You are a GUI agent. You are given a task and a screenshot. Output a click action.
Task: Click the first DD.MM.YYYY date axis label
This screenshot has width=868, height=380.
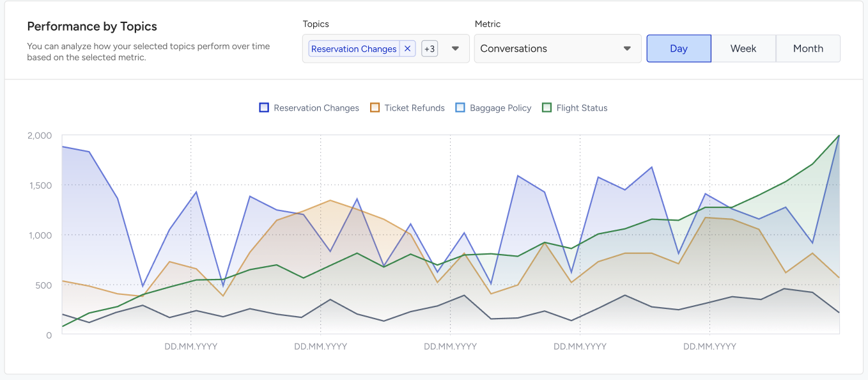click(191, 346)
